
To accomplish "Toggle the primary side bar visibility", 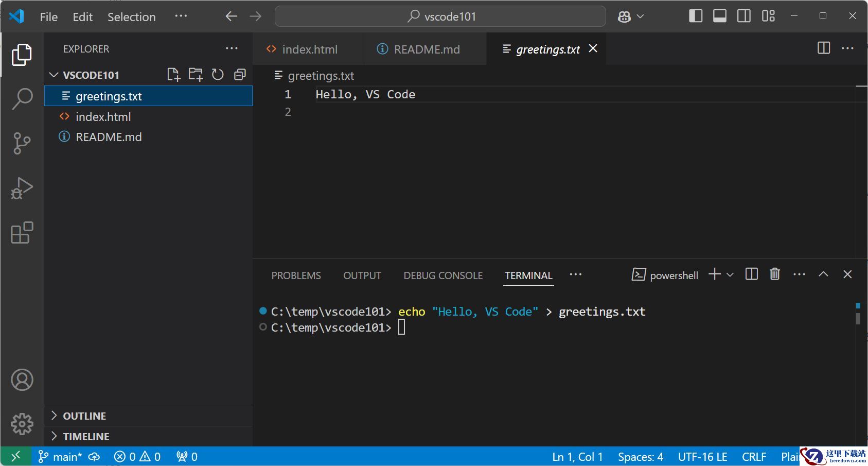I will (696, 16).
